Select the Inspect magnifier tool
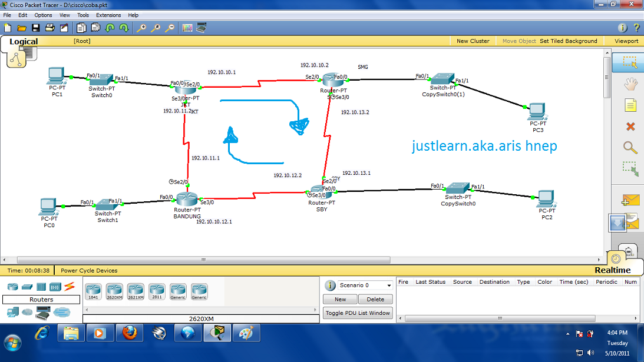Screen dimensions: 644x362 click(630, 148)
